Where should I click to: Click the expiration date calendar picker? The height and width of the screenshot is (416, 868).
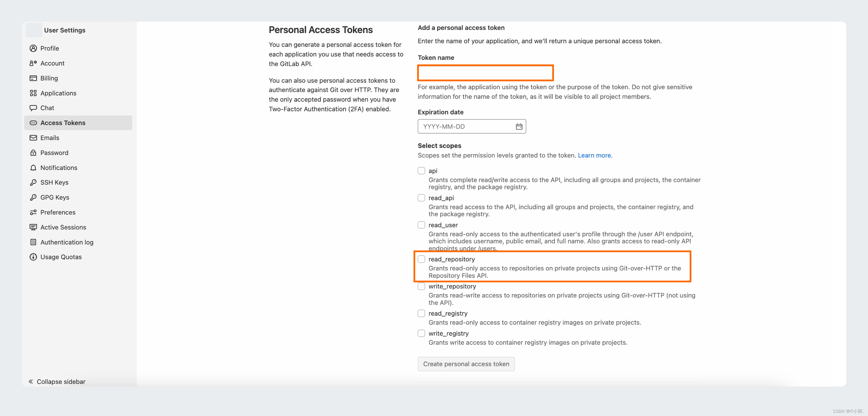click(519, 126)
